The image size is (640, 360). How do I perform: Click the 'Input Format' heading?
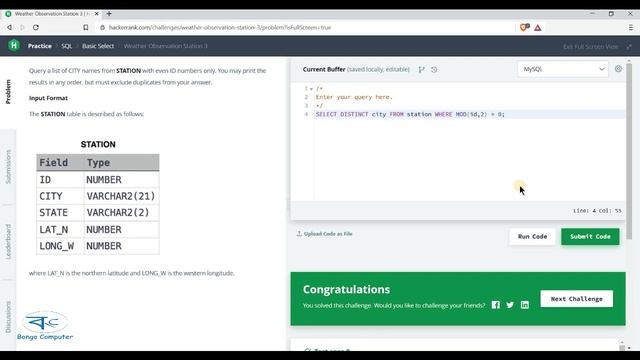click(48, 98)
